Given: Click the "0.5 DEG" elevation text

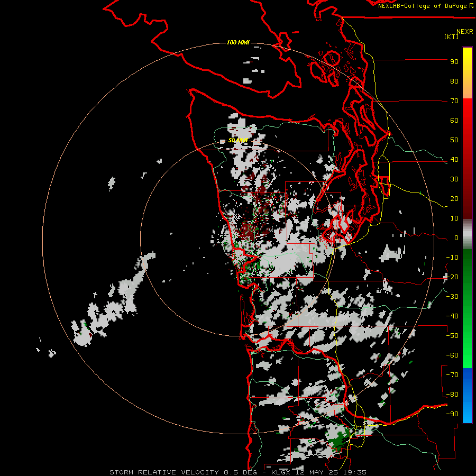Looking at the screenshot, I should point(241,472).
